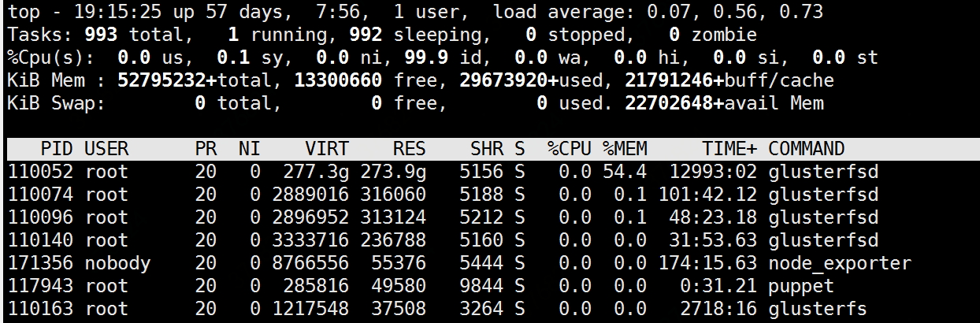The image size is (980, 323).
Task: Click the 277.3g virtual memory value
Action: point(317,172)
